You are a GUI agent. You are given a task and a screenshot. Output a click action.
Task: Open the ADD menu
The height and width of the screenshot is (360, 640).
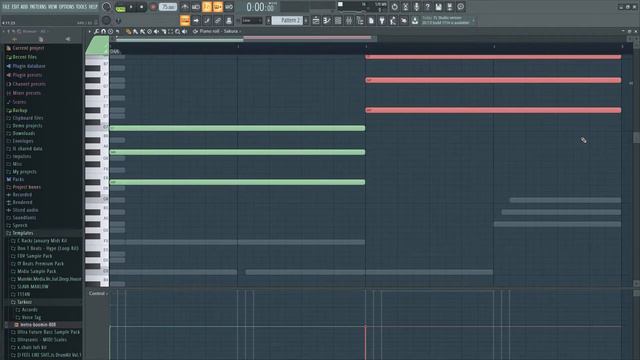(x=24, y=7)
